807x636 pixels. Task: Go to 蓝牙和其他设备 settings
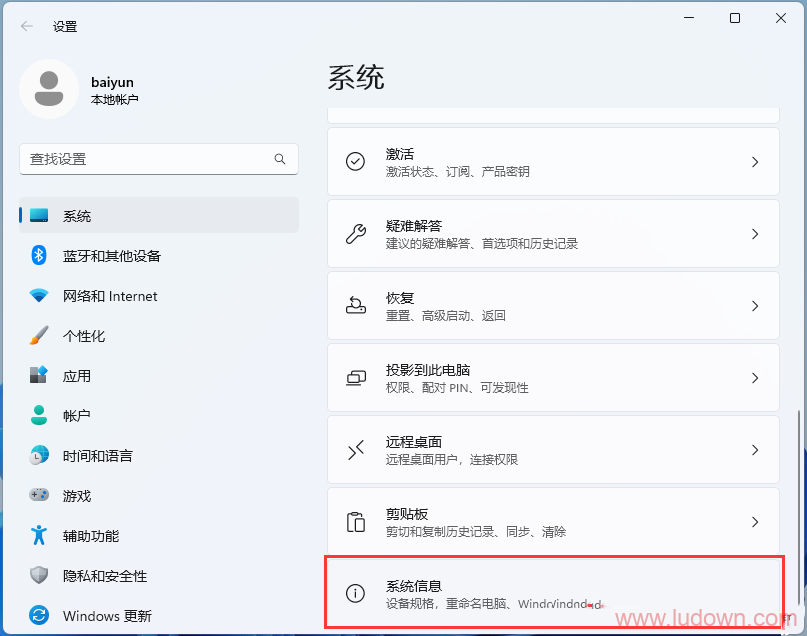159,256
